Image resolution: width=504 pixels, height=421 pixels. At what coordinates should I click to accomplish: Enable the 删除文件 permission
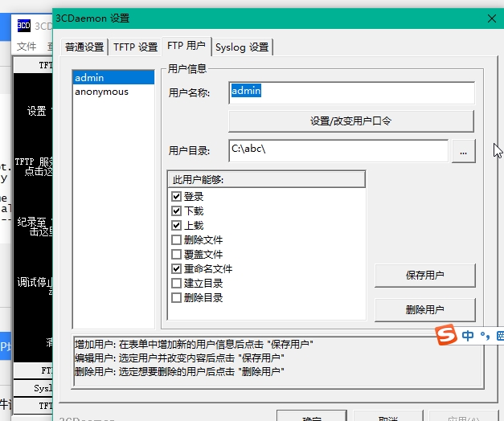click(176, 239)
